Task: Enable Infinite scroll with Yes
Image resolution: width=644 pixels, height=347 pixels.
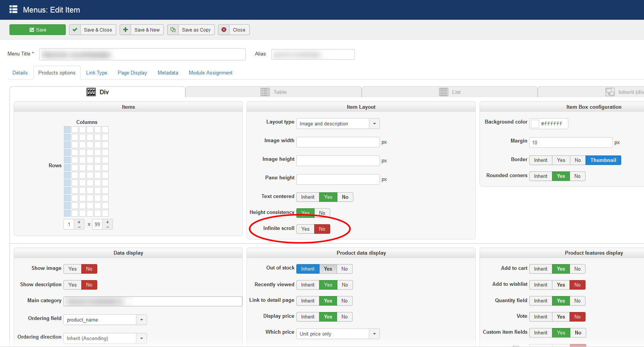Action: [305, 229]
